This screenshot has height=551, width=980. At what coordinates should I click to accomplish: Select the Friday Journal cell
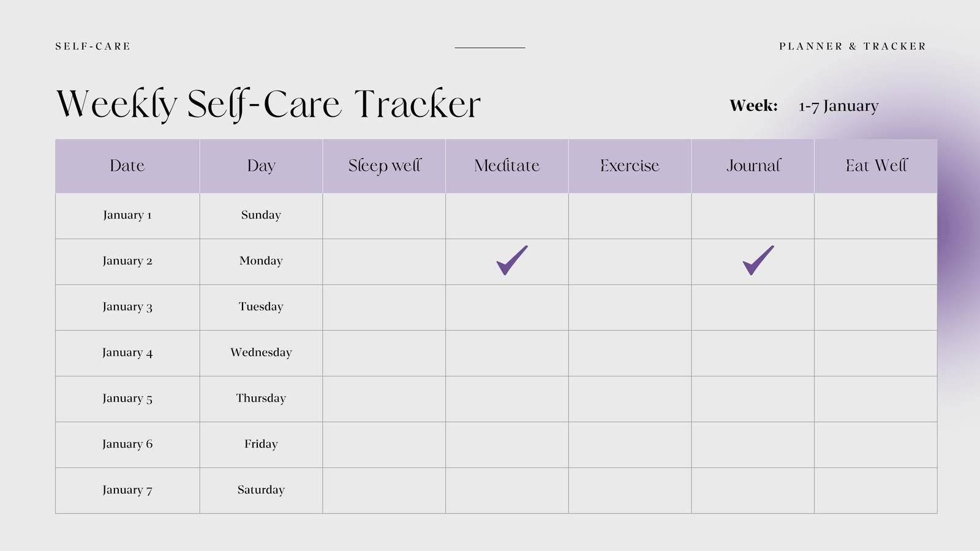(x=753, y=445)
